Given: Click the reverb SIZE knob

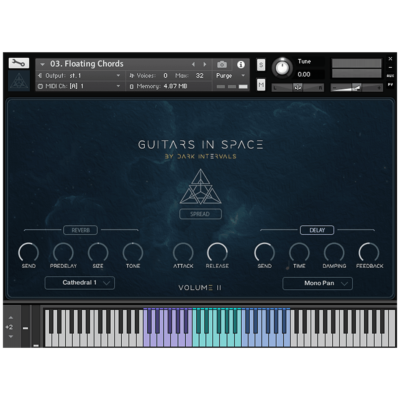Looking at the screenshot, I should click(98, 252).
